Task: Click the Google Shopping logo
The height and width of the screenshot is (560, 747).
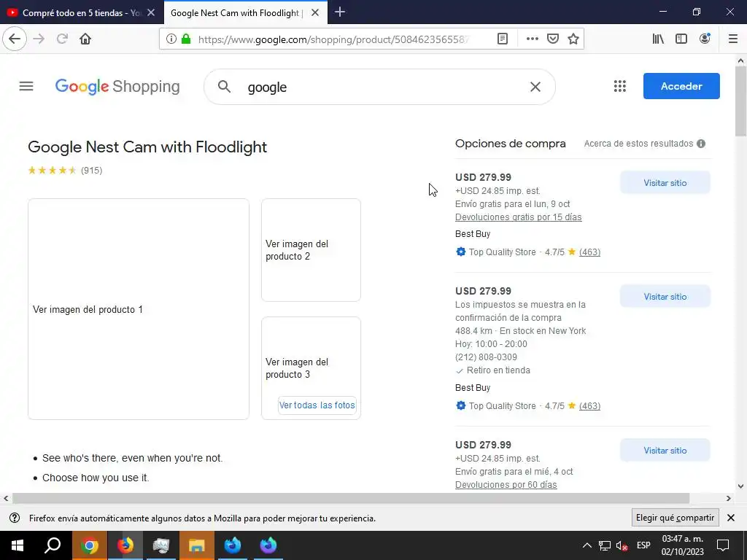Action: (x=117, y=87)
